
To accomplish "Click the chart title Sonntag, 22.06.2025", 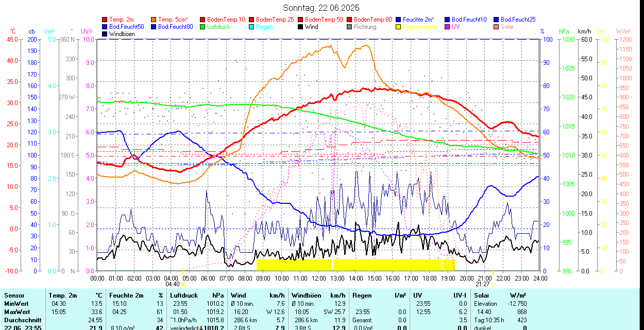I will click(x=321, y=8).
